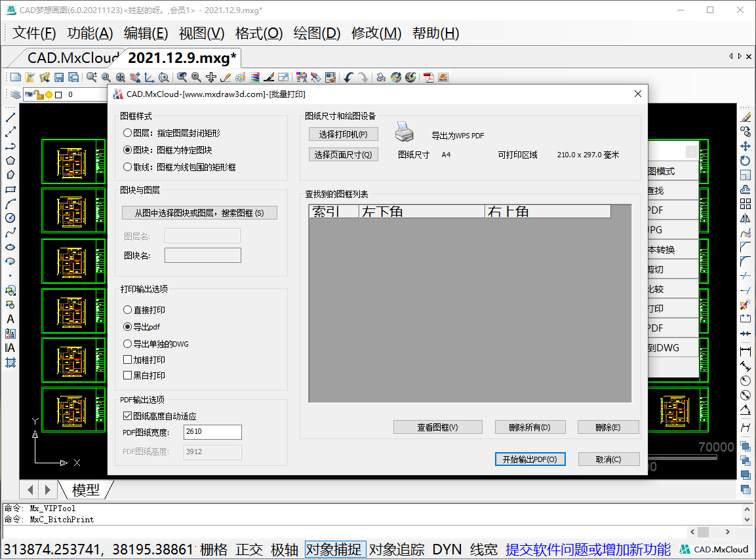Click the Export PDF toolbar icon
This screenshot has width=756, height=559.
click(429, 77)
